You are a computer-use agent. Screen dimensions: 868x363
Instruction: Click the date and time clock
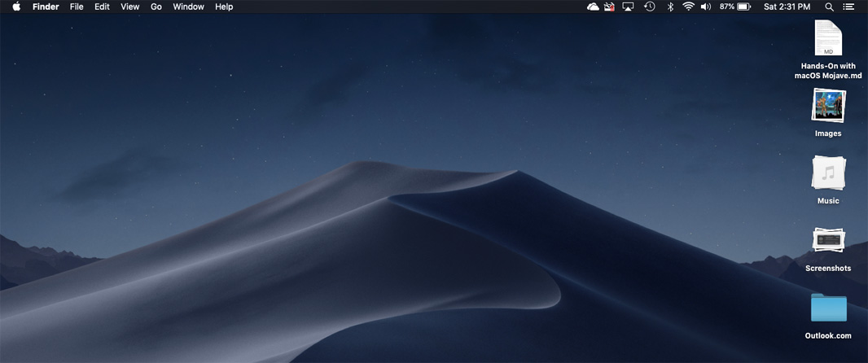787,7
